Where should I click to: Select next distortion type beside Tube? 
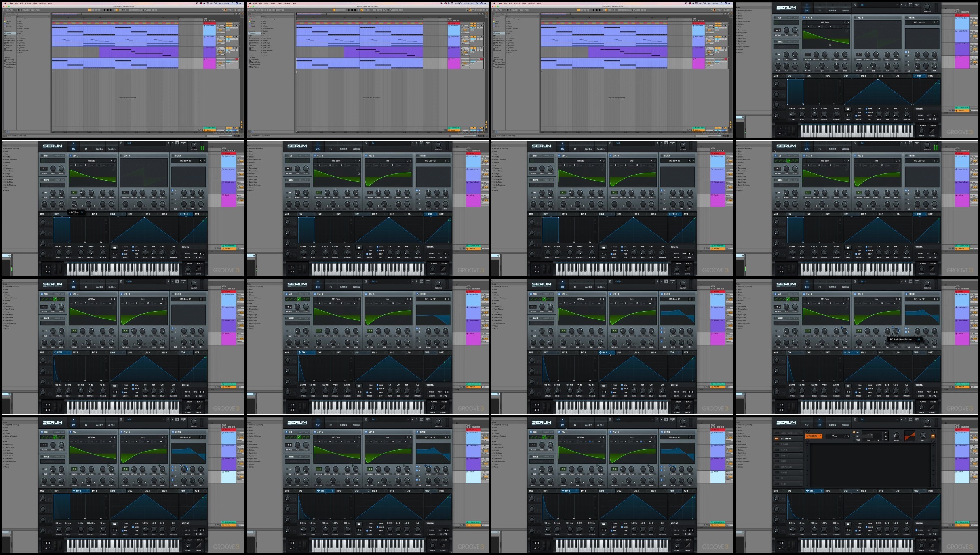tap(848, 436)
